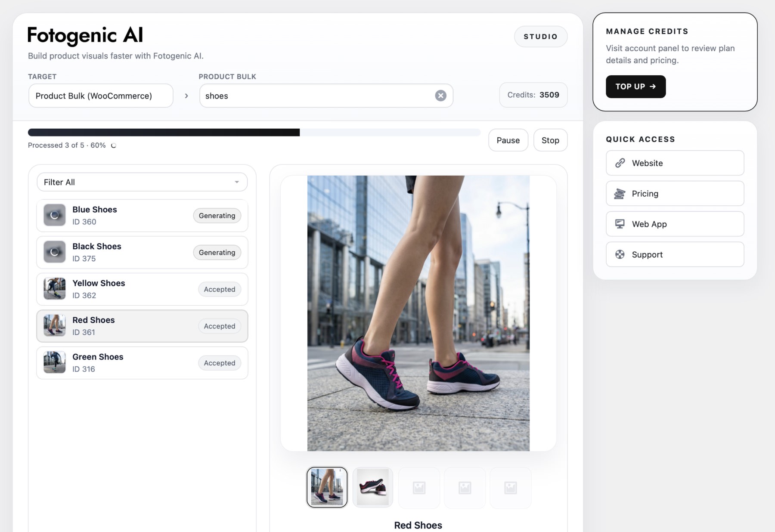Click the processing progress bar
775x532 pixels.
coord(254,133)
